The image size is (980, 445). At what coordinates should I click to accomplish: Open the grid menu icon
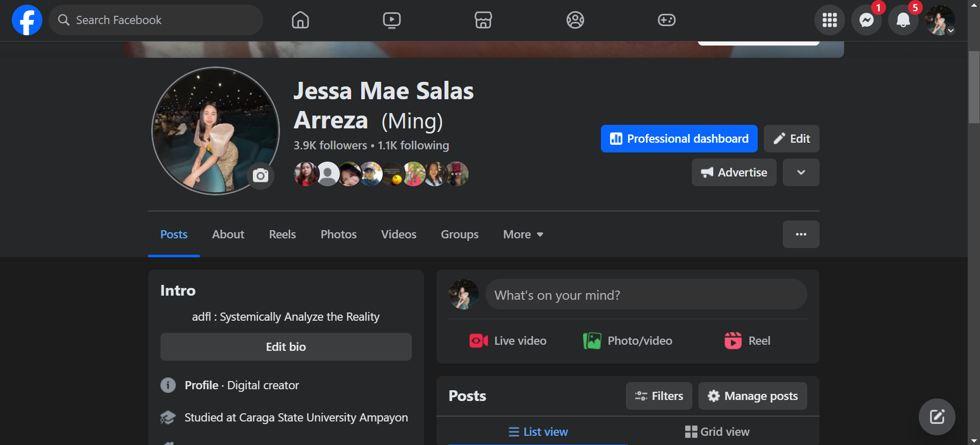829,20
